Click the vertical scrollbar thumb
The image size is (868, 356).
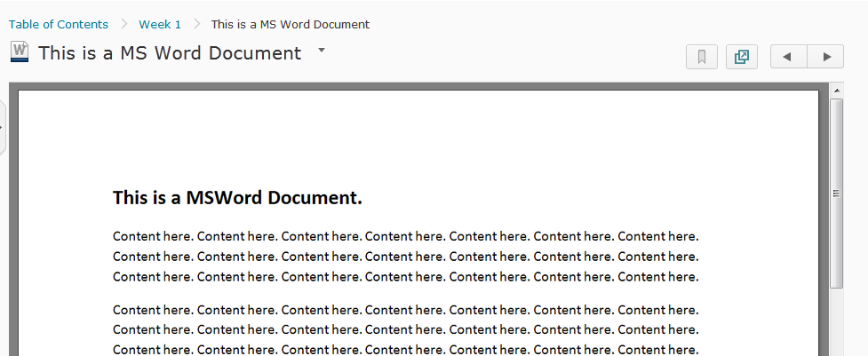tap(836, 193)
